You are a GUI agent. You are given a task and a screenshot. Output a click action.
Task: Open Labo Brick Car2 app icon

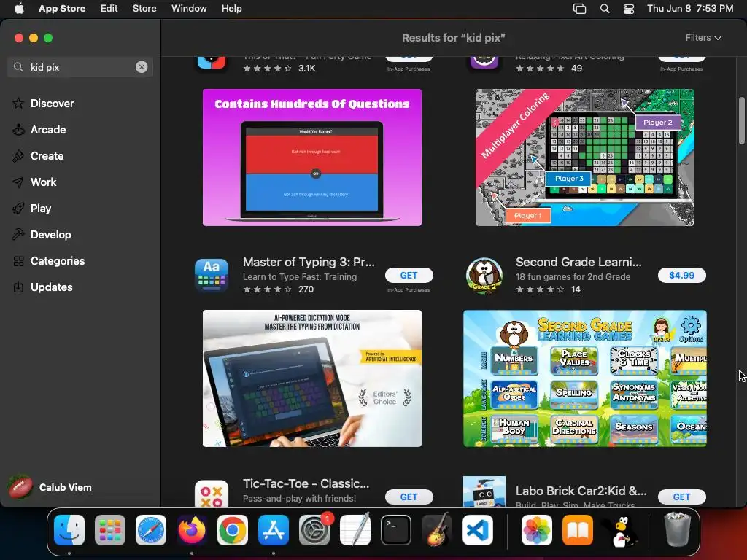click(x=484, y=491)
